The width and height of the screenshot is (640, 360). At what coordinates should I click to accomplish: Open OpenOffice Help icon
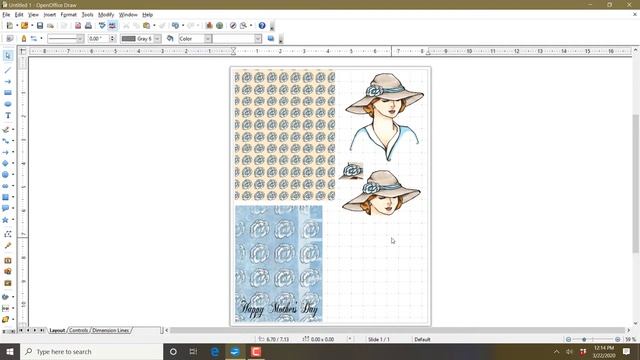(262, 26)
